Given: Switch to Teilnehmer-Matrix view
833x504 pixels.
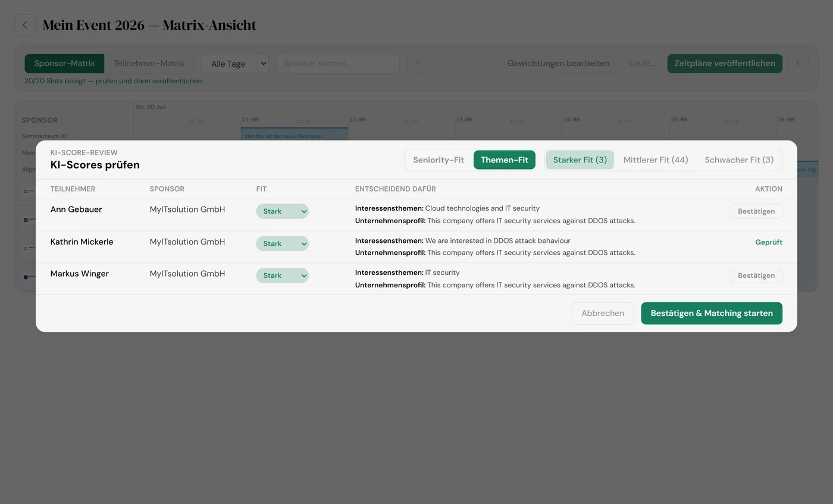Looking at the screenshot, I should click(x=149, y=64).
